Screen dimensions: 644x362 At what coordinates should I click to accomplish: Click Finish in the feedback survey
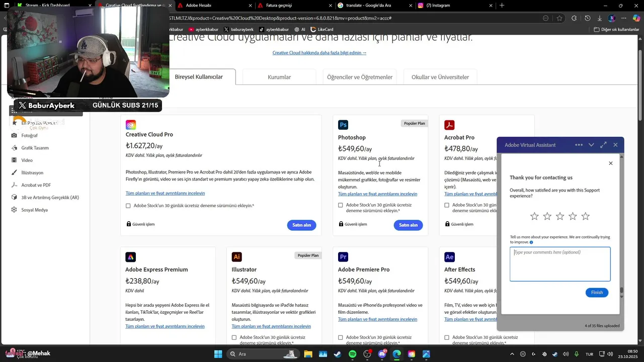pos(597,293)
